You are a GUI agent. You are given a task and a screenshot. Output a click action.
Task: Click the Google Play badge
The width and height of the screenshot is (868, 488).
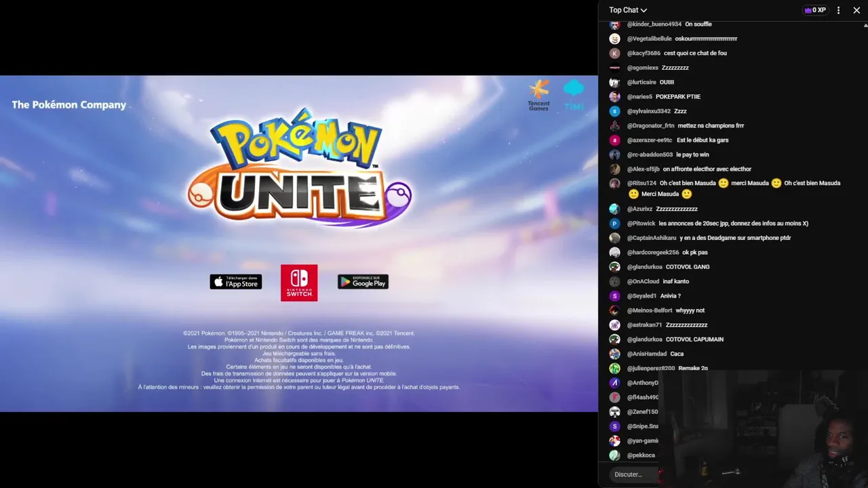coord(363,282)
